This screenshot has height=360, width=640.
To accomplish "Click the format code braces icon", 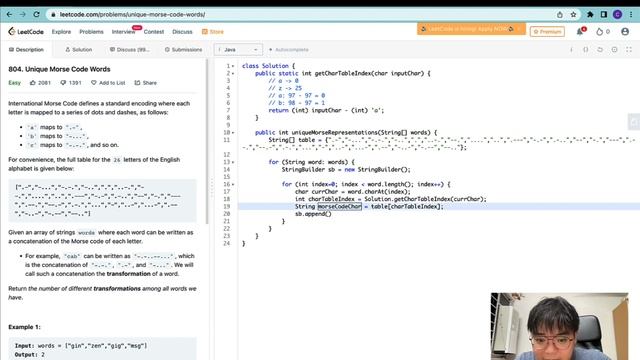I will coord(586,49).
